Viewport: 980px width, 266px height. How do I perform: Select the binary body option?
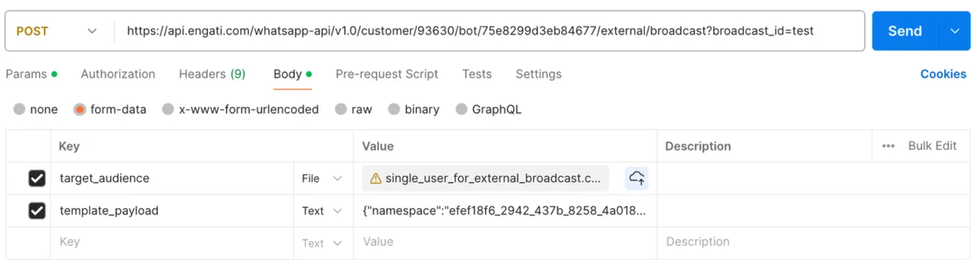click(394, 110)
